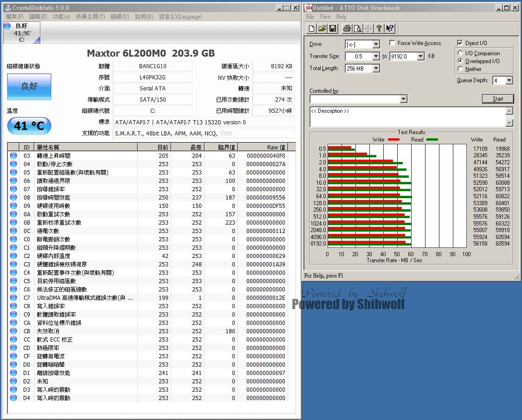Image resolution: width=522 pixels, height=420 pixels.
Task: Click blue status circle for attribute 05
Action: coord(13,172)
